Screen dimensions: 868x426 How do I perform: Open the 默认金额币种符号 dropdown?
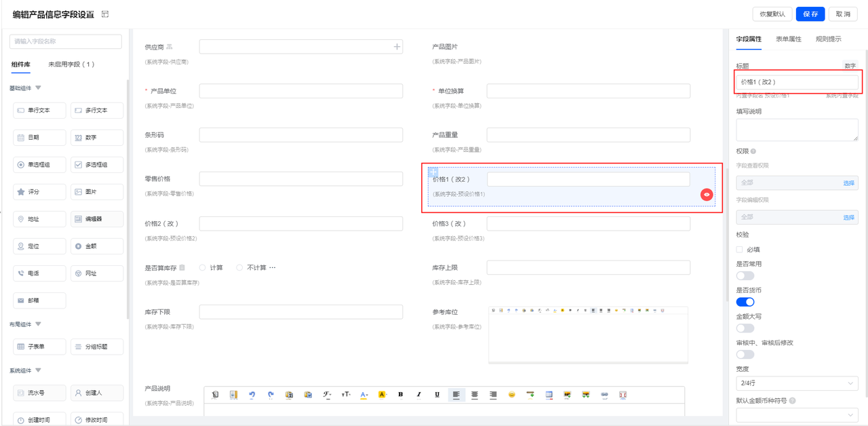coord(797,415)
